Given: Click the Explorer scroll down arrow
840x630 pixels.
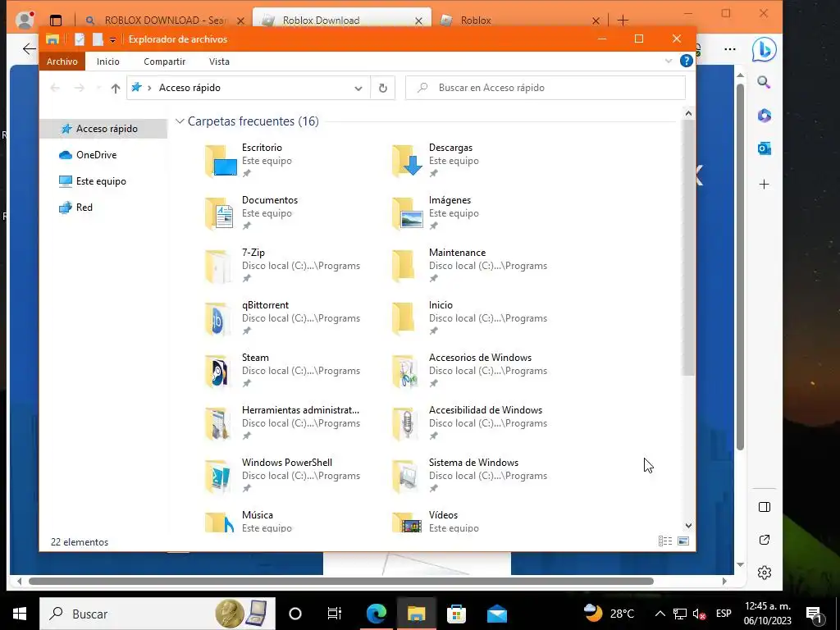Looking at the screenshot, I should 688,526.
